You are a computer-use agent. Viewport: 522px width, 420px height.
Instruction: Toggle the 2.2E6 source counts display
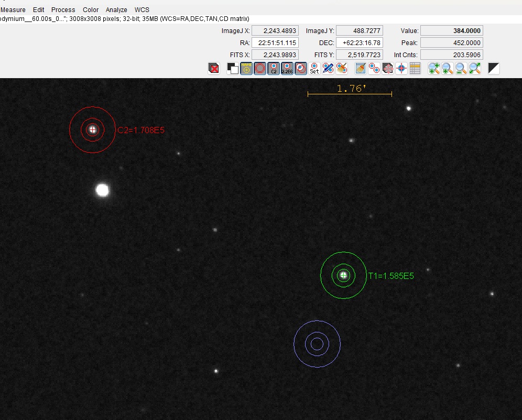287,68
